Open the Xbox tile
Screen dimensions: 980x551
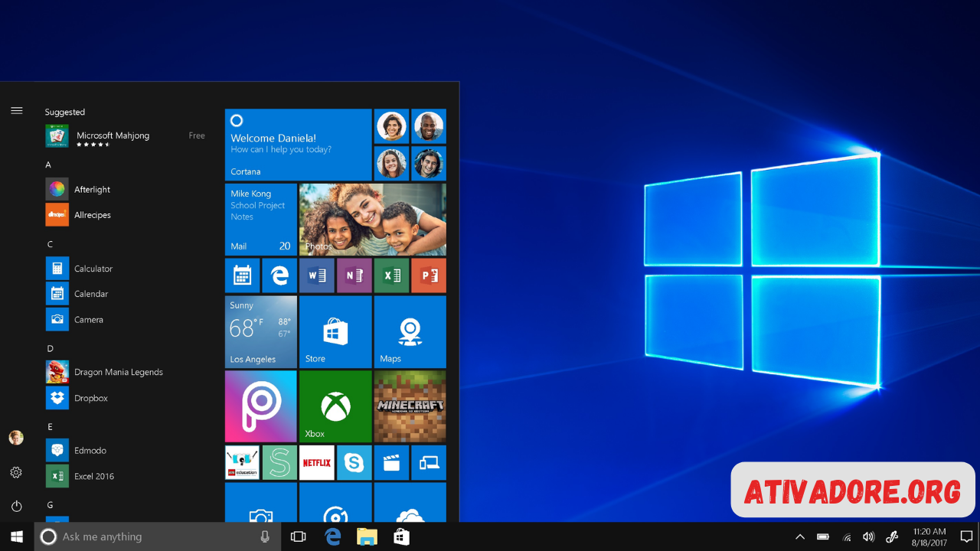tap(335, 406)
